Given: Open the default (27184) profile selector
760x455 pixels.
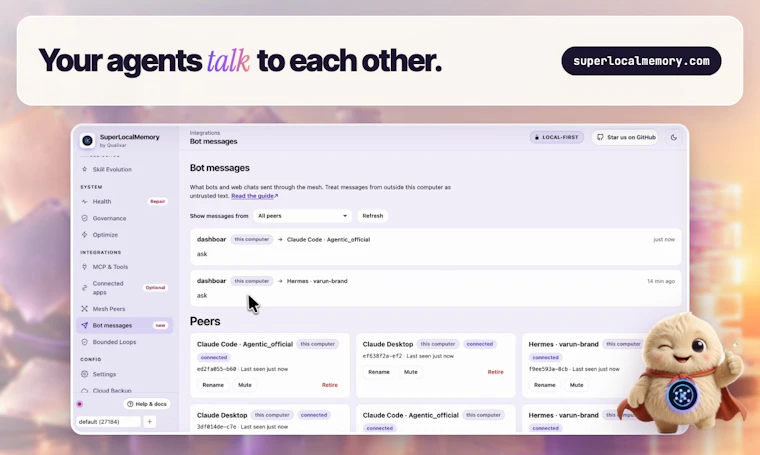Looking at the screenshot, I should point(109,422).
